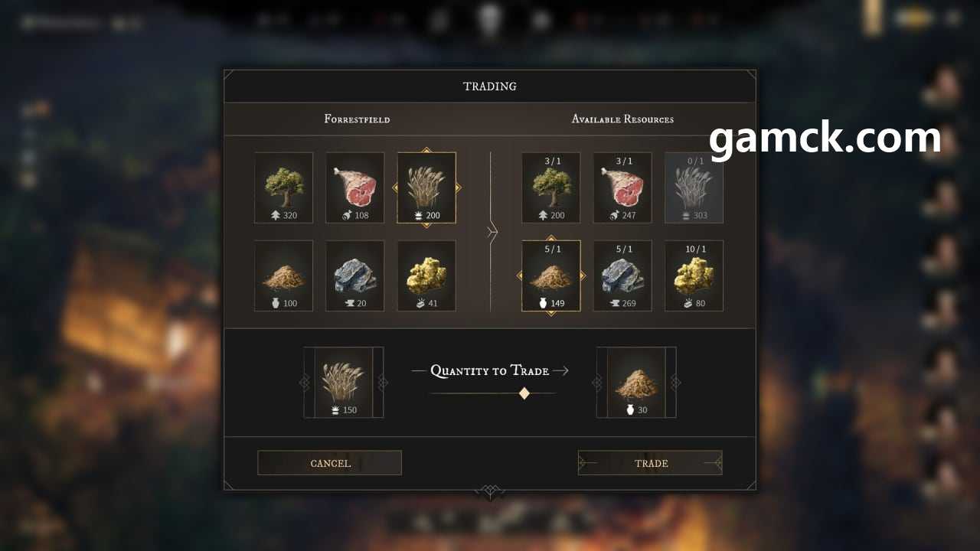Choose available stone showing 269
The image size is (980, 551).
(x=622, y=276)
